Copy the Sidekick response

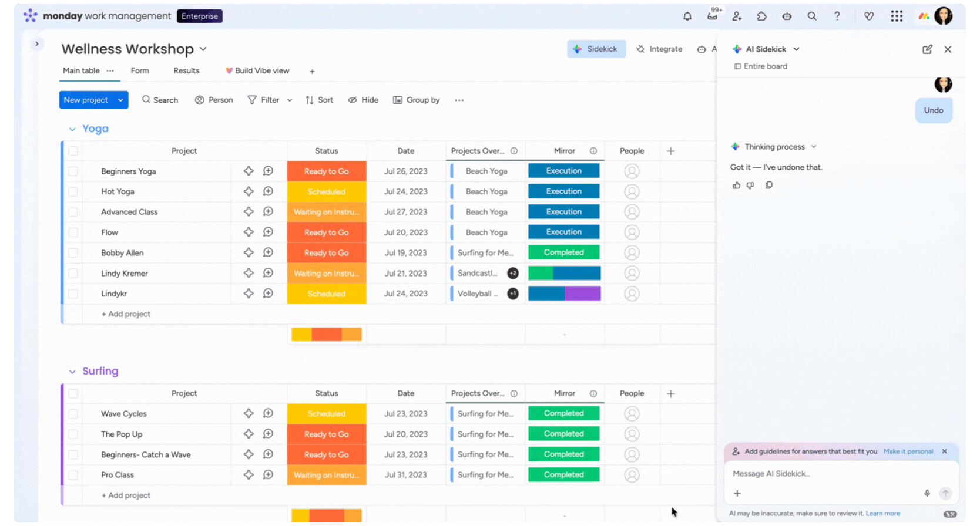[x=768, y=186]
